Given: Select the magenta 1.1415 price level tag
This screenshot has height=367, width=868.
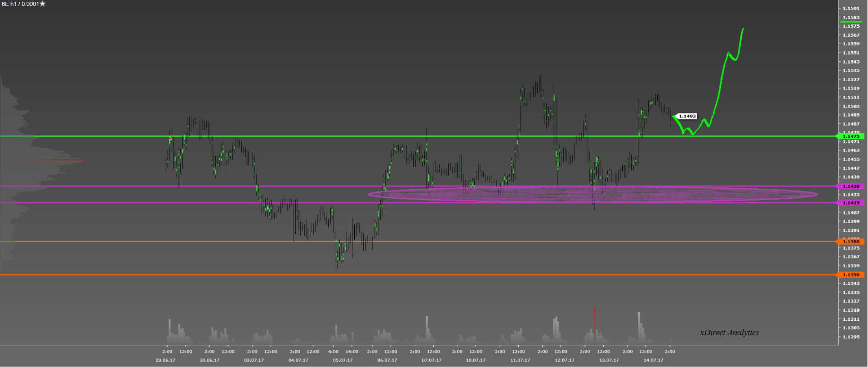Looking at the screenshot, I should pyautogui.click(x=850, y=203).
